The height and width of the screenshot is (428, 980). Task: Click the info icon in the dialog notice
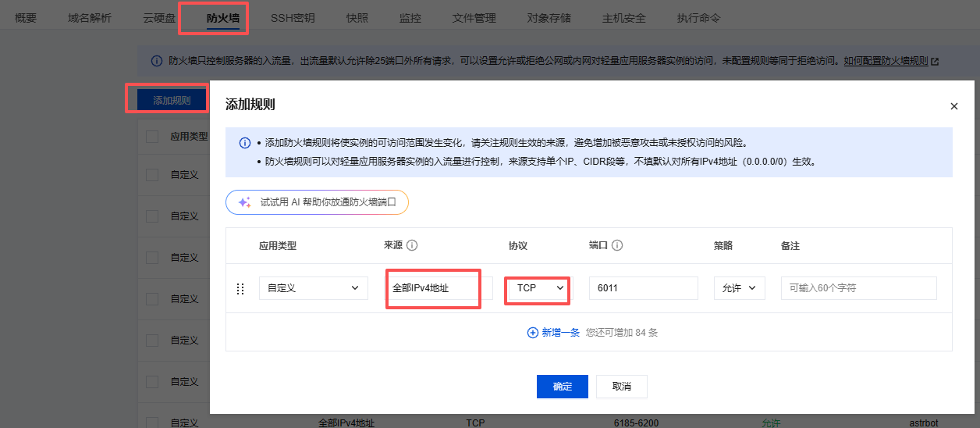coord(245,144)
